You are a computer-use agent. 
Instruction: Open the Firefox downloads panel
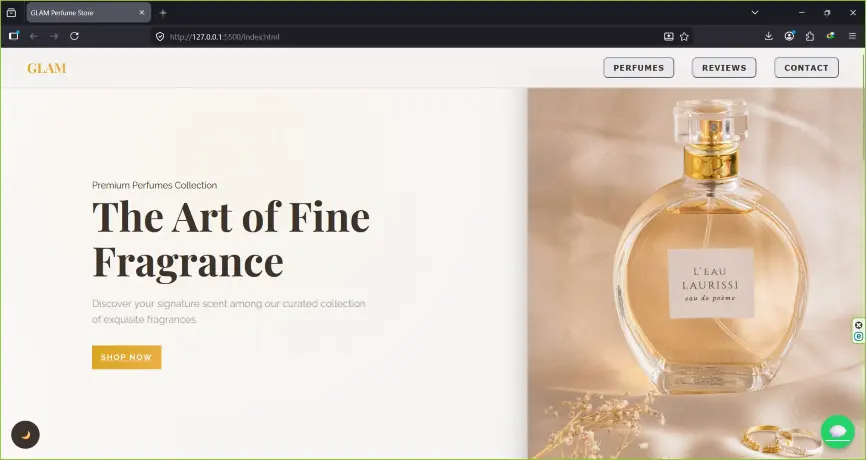(768, 36)
